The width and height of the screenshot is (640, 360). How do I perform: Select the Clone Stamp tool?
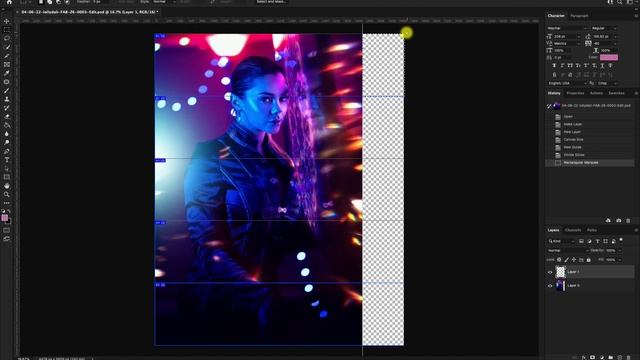7,99
